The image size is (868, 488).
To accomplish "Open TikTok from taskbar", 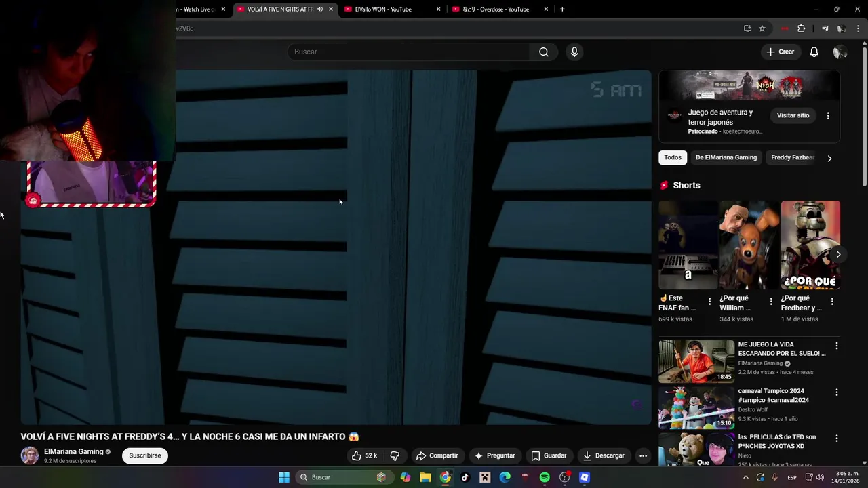I will tap(465, 477).
